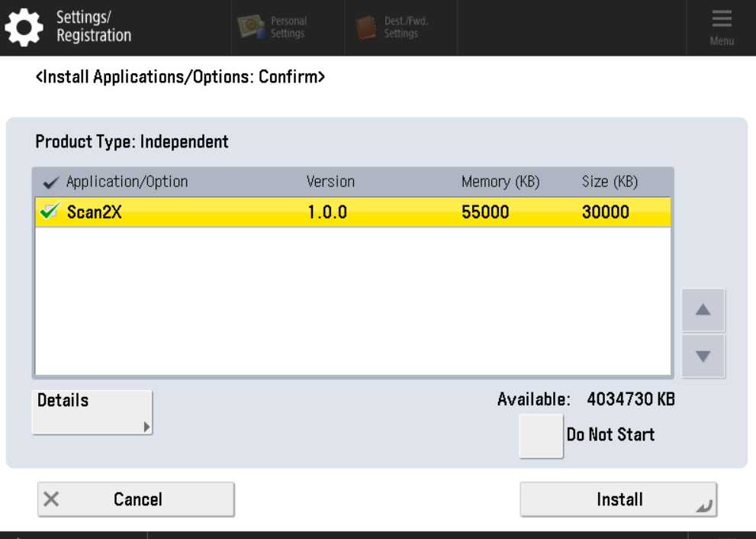Cancel the application installation
756x539 pixels.
coord(136,499)
